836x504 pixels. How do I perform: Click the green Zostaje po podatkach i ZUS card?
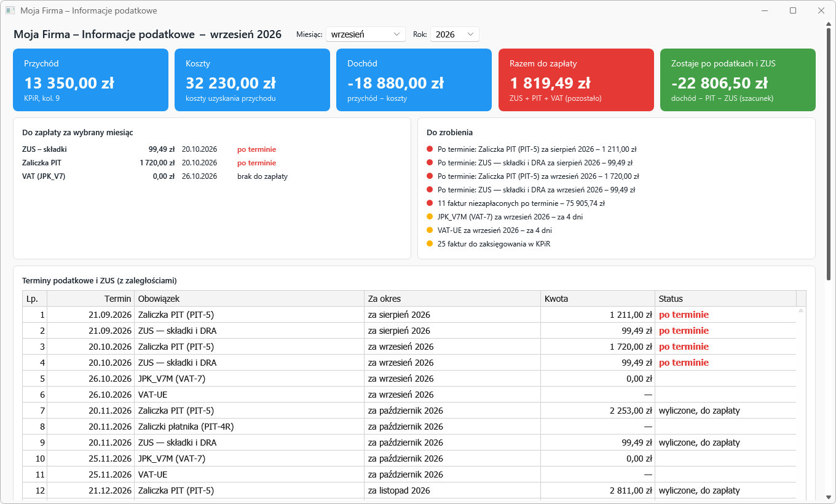[738, 80]
